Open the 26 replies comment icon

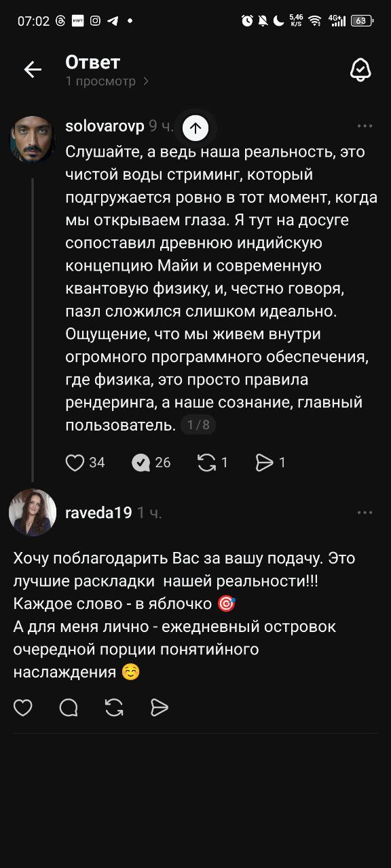click(141, 462)
